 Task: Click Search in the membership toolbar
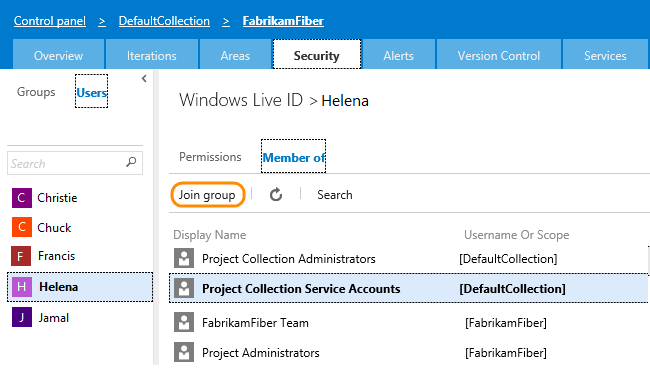(x=335, y=194)
